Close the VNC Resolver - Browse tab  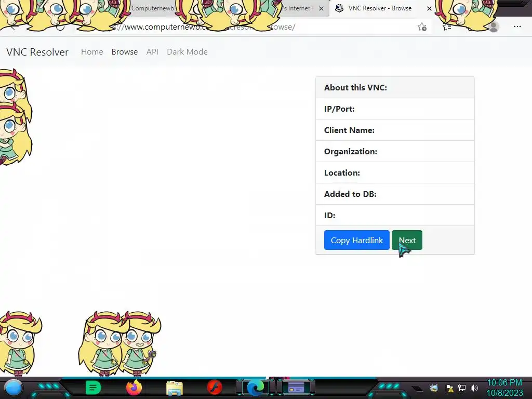tap(429, 8)
